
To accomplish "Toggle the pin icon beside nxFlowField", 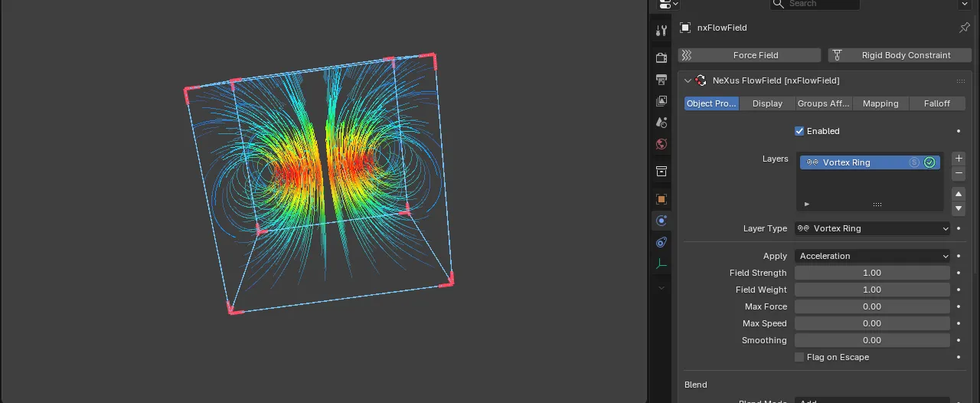I will (x=964, y=28).
